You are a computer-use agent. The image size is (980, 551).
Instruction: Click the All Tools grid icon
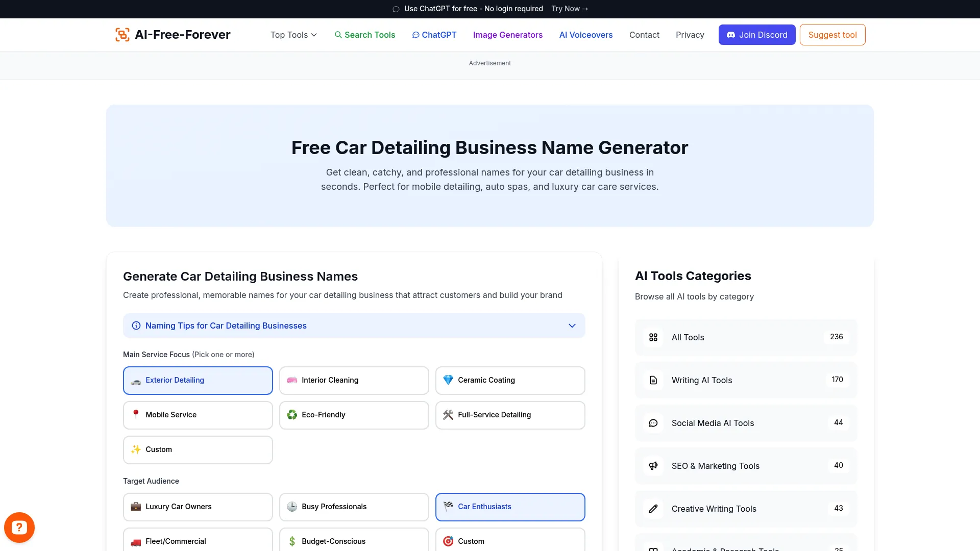click(653, 337)
